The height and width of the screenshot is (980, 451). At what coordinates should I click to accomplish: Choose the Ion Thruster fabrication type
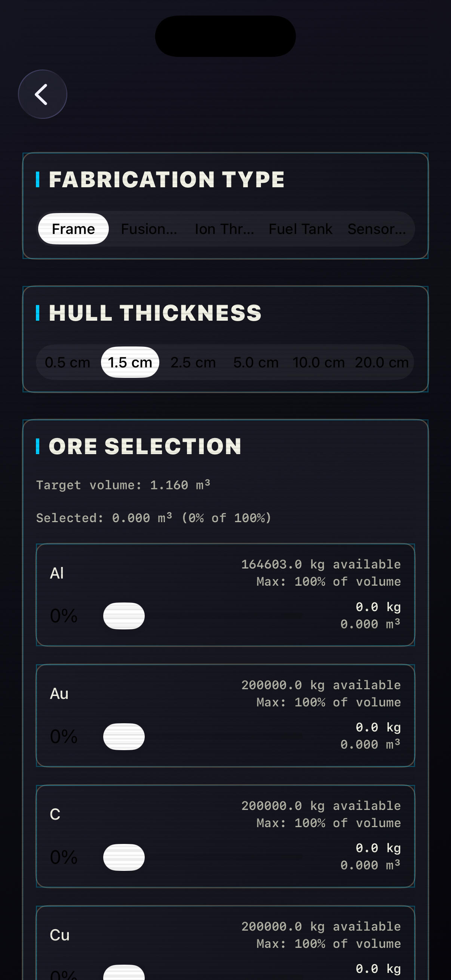tap(224, 229)
